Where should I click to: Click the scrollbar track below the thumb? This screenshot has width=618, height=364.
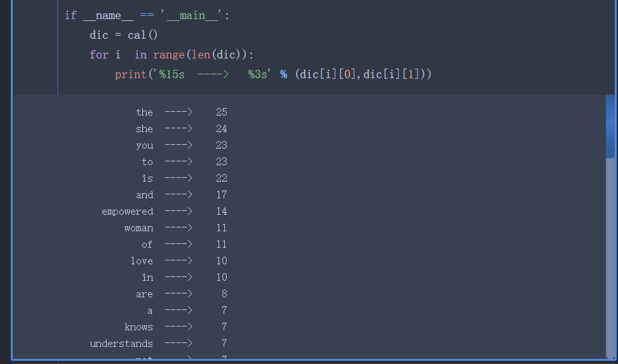coord(610,254)
